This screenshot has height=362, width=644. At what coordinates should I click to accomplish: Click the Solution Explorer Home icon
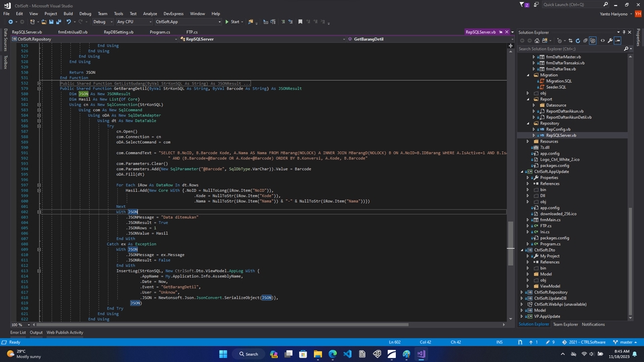tap(537, 41)
